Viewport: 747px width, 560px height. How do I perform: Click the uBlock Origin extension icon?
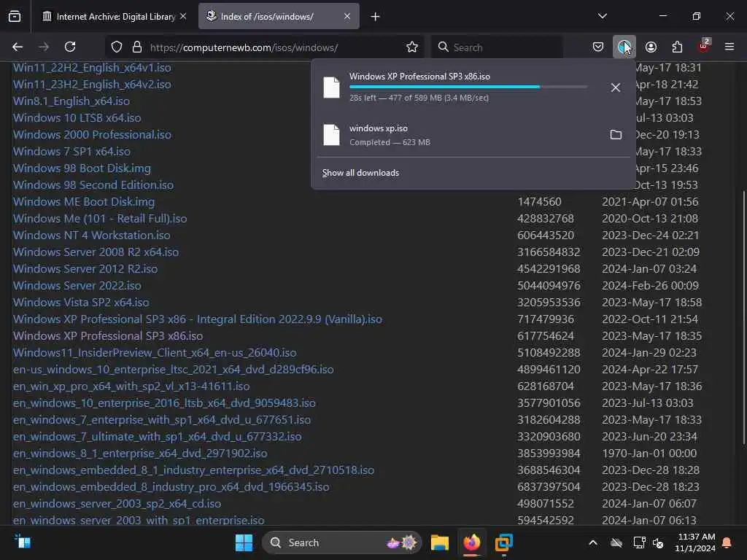(703, 46)
